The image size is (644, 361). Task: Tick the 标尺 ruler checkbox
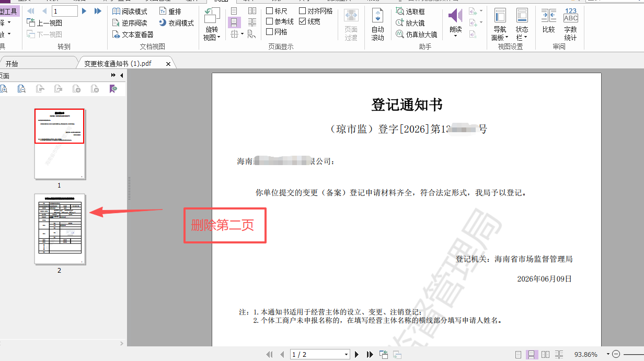pos(269,11)
